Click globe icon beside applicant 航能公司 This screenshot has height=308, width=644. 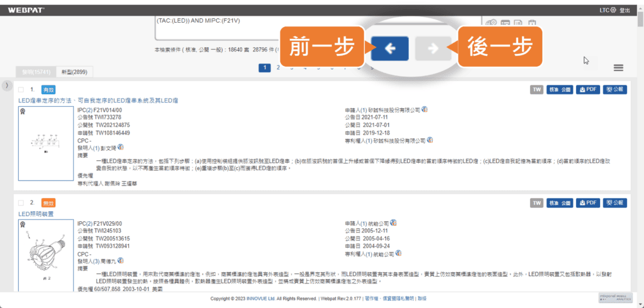coord(393,223)
